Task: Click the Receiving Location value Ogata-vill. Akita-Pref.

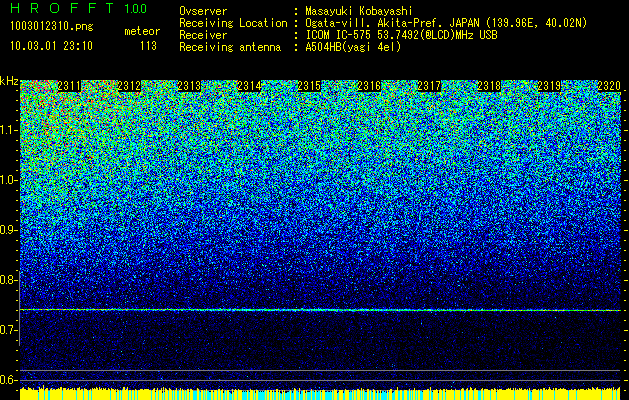Action: point(373,23)
